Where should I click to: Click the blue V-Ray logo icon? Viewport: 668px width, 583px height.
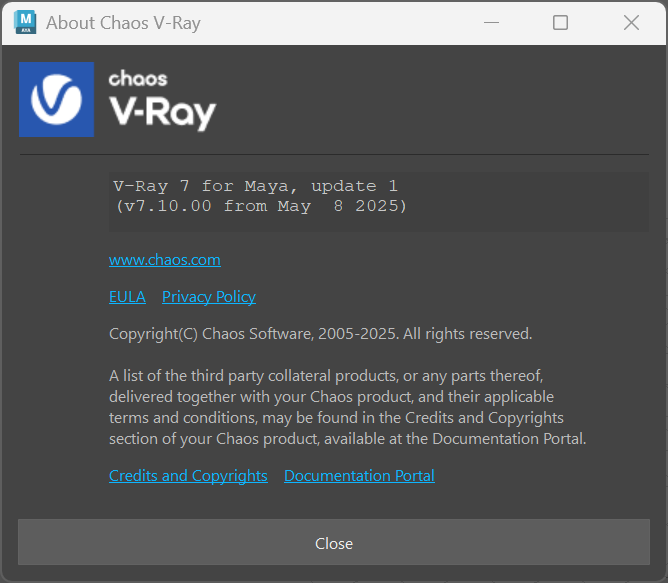coord(56,99)
